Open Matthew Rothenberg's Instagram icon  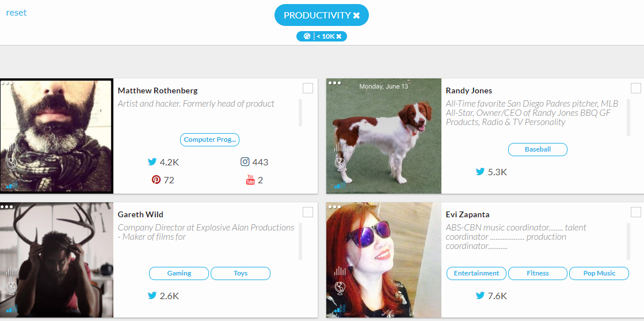[245, 162]
